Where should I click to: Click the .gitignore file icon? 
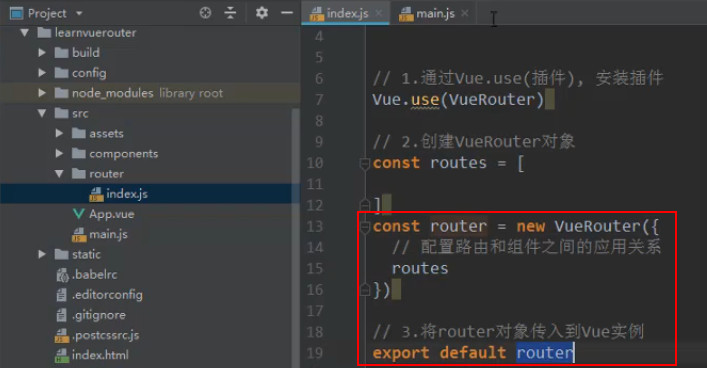pos(61,315)
